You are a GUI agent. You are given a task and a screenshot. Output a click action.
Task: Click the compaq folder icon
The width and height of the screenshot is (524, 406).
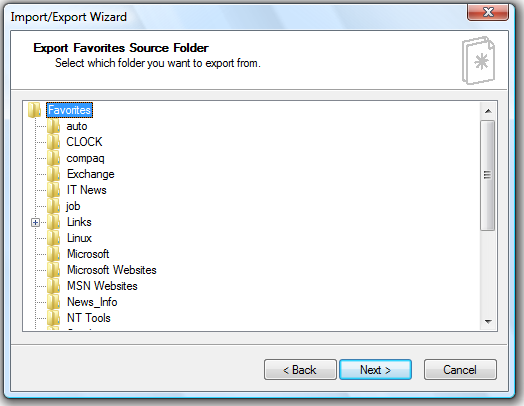53,158
